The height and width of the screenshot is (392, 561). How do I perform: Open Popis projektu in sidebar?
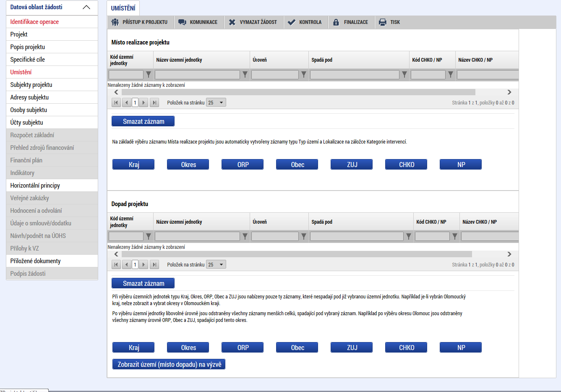pos(52,47)
